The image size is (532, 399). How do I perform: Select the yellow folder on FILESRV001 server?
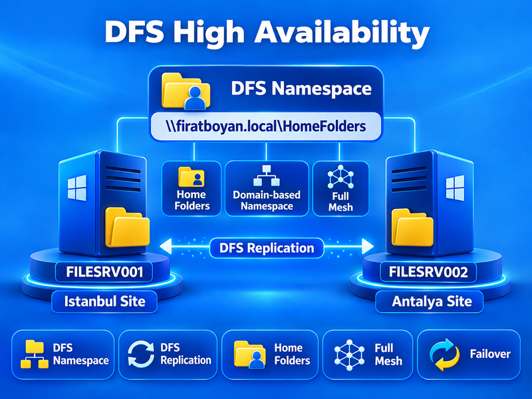coord(127,227)
